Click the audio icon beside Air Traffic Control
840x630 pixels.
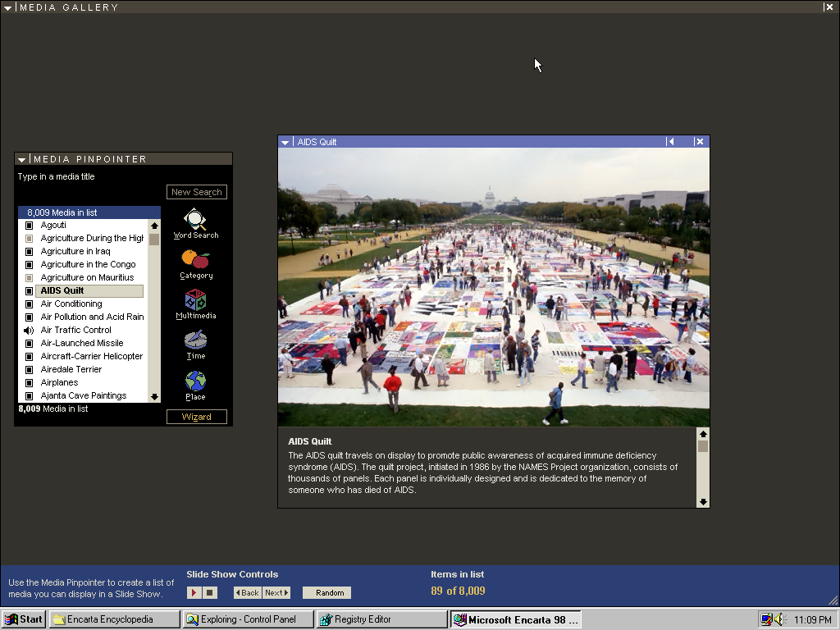coord(29,330)
